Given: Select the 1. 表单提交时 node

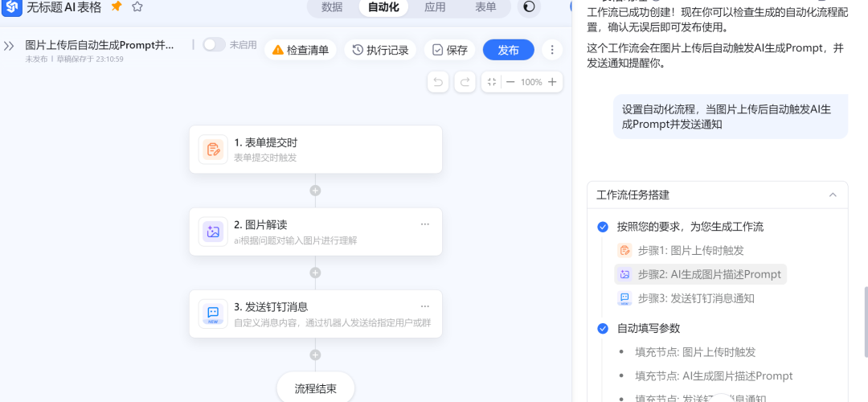Looking at the screenshot, I should (316, 150).
